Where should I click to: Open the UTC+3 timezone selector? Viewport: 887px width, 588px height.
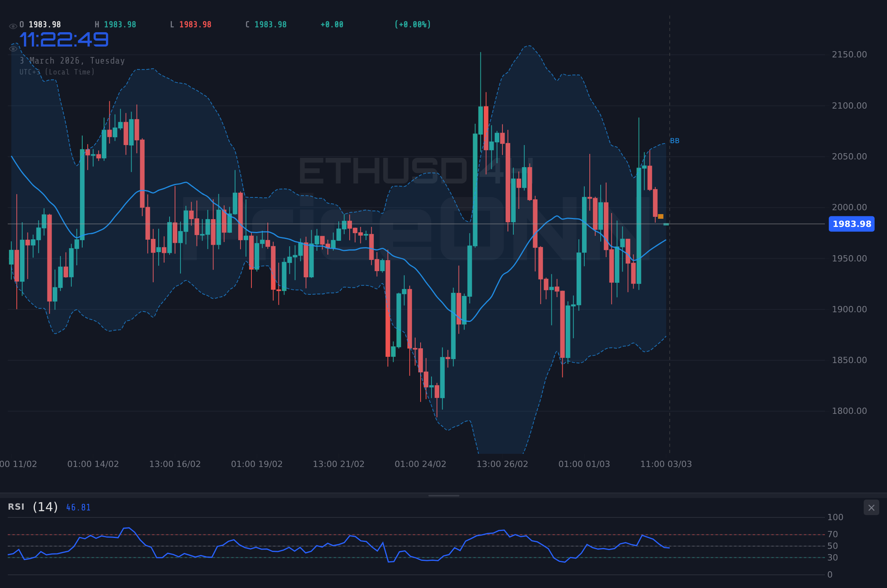pyautogui.click(x=57, y=72)
